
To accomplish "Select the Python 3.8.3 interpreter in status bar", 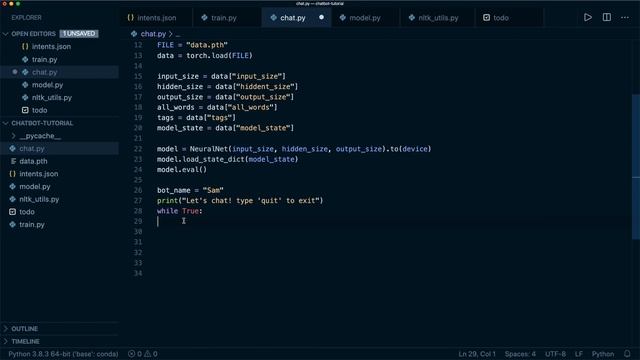I will (x=63, y=354).
